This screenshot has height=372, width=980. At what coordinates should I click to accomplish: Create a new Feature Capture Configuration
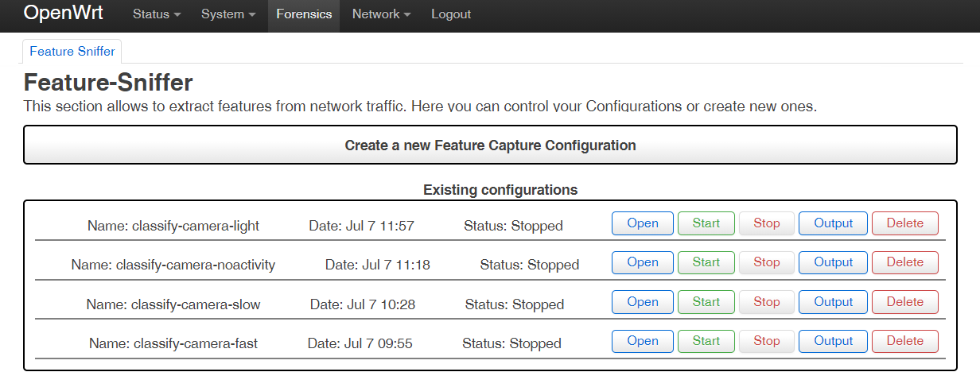point(490,145)
